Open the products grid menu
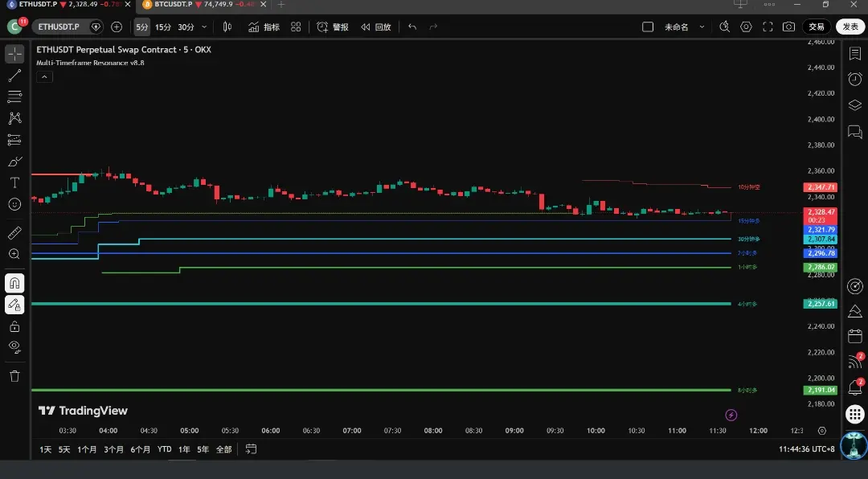The height and width of the screenshot is (479, 868). pos(854,414)
